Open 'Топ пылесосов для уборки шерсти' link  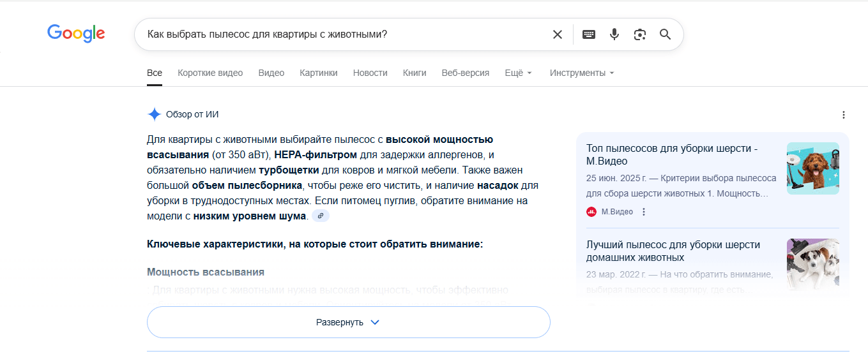pyautogui.click(x=671, y=155)
